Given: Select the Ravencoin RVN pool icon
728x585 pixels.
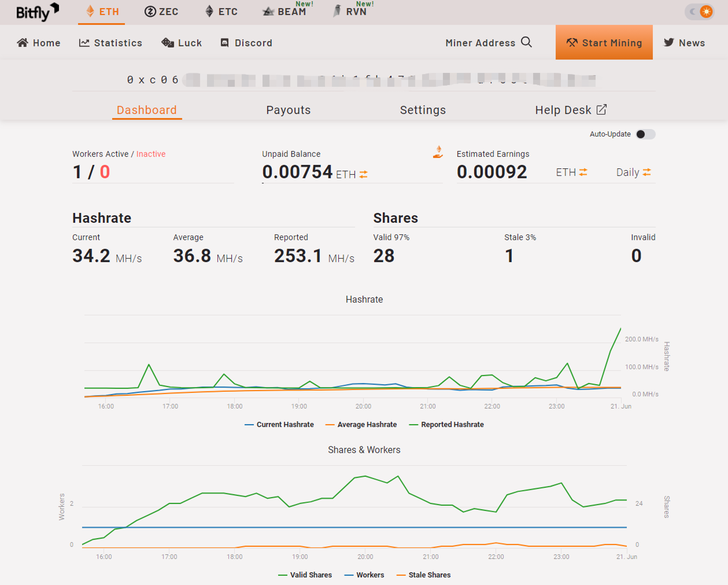Looking at the screenshot, I should [x=338, y=11].
